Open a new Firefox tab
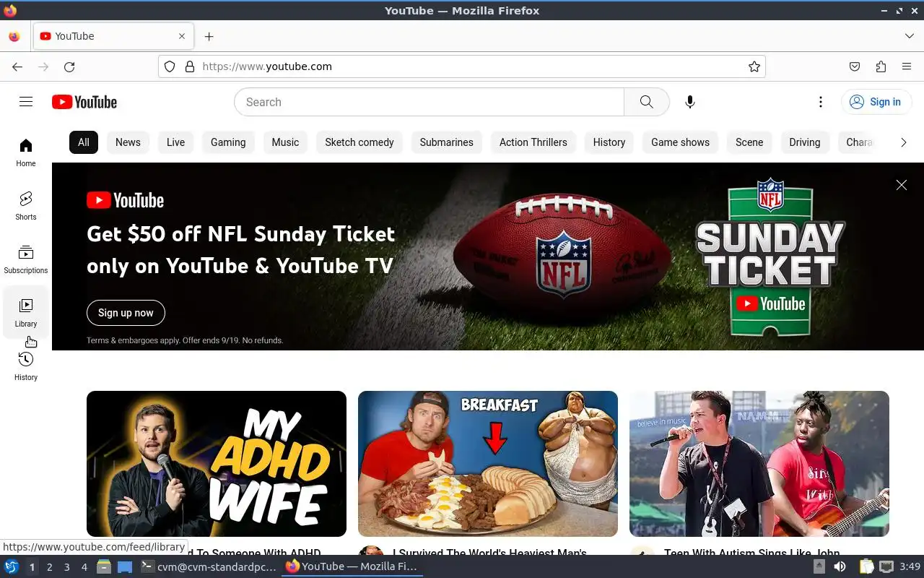Screen dimensions: 924x578 pos(209,36)
